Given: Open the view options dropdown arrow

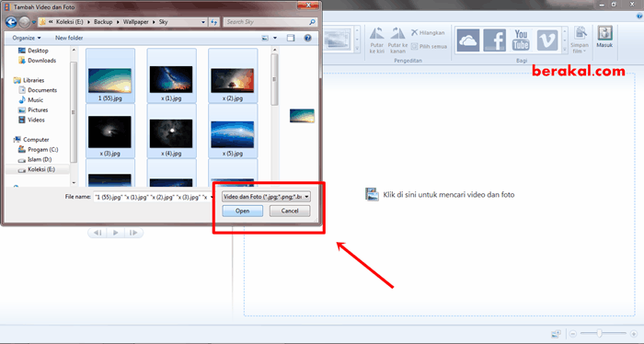Looking at the screenshot, I should point(275,38).
